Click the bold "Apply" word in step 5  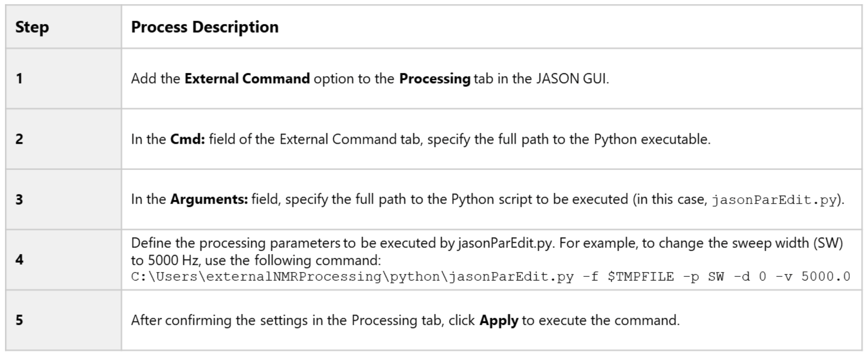[x=498, y=320]
